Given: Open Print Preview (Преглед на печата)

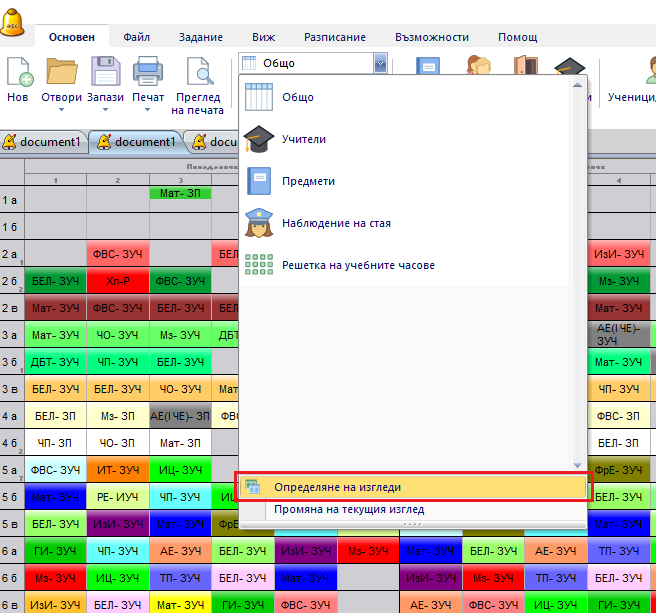Looking at the screenshot, I should 198,73.
